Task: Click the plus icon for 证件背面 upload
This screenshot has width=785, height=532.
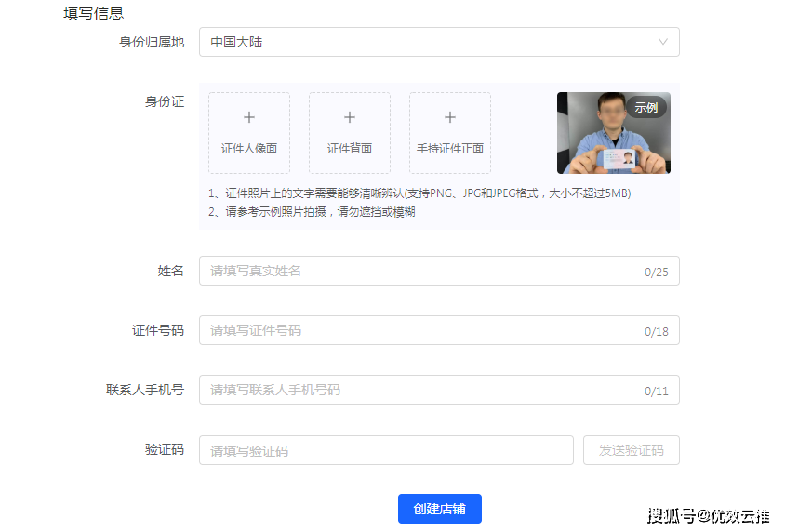Action: tap(350, 117)
